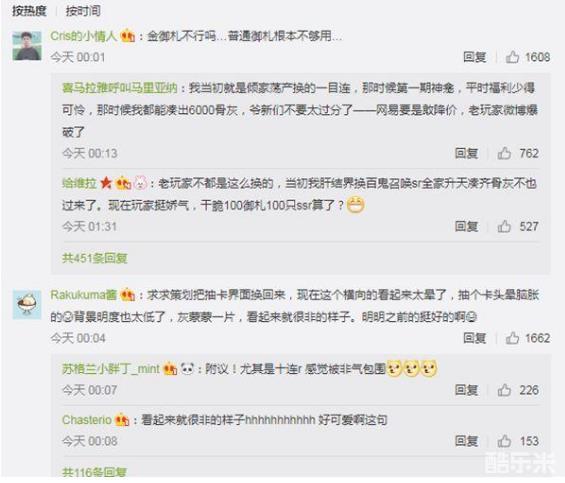Sort comments by 按热度 tab
Viewport: 565px width, 483px height.
coord(29,11)
